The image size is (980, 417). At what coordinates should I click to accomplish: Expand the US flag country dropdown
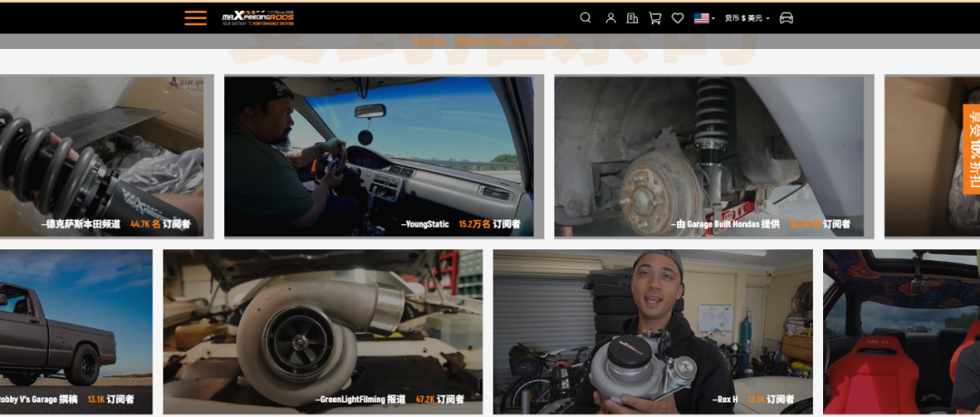click(x=704, y=17)
